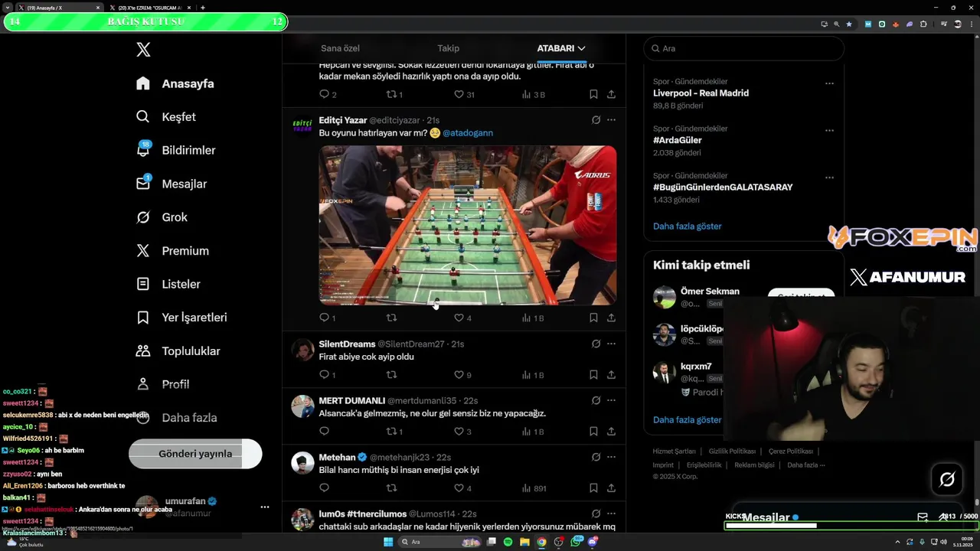The width and height of the screenshot is (980, 551).
Task: Open Hizmet Şartları footer link
Action: click(674, 452)
